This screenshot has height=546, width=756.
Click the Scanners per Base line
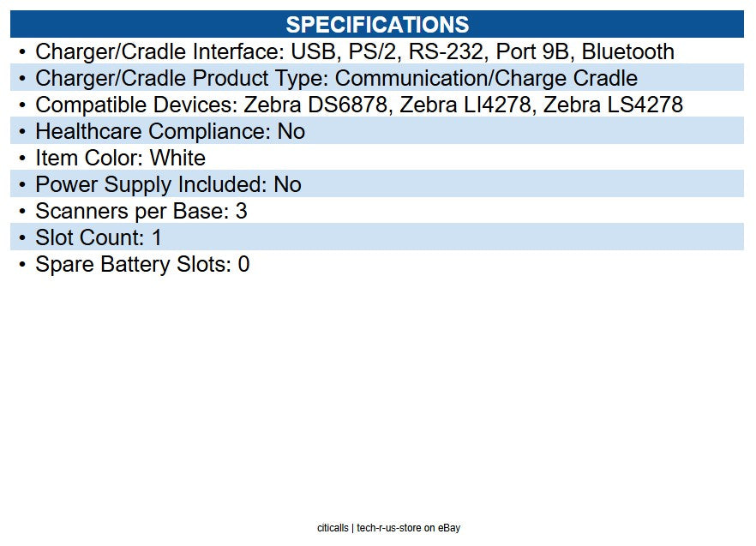pyautogui.click(x=141, y=211)
